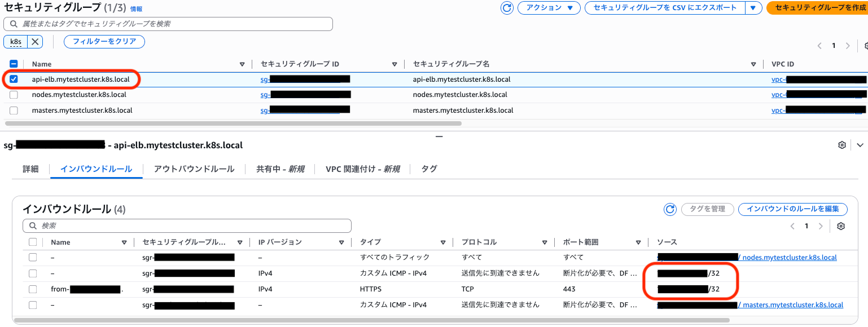Collapse the details panel chevron

(x=860, y=145)
